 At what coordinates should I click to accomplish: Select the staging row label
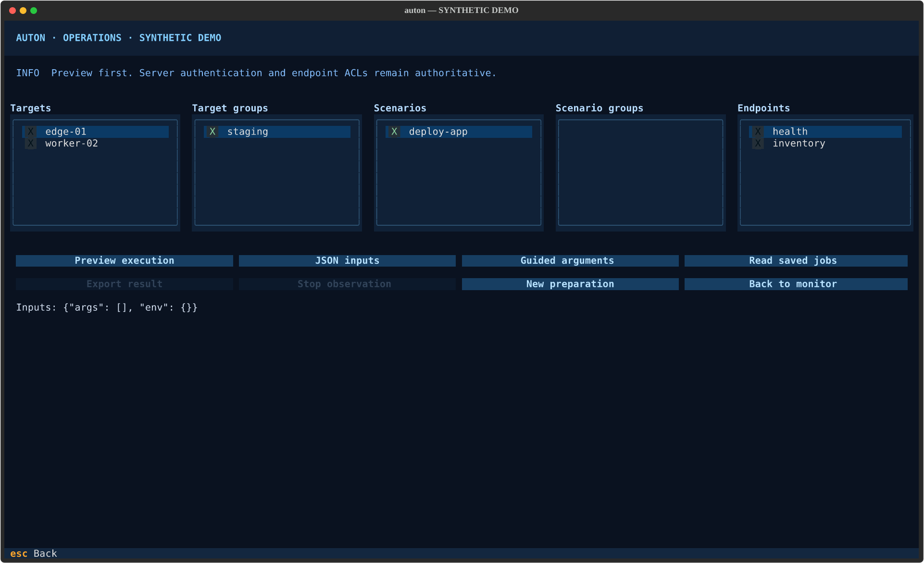(x=248, y=132)
